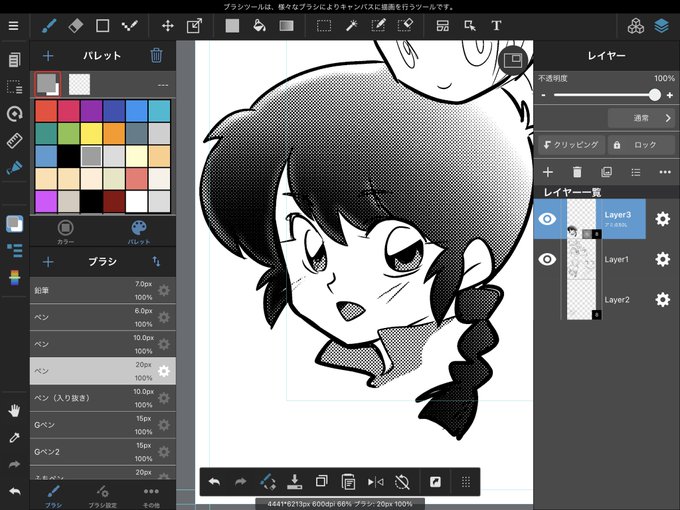Delete palette color with trash icon
Image resolution: width=680 pixels, height=510 pixels.
pyautogui.click(x=156, y=56)
